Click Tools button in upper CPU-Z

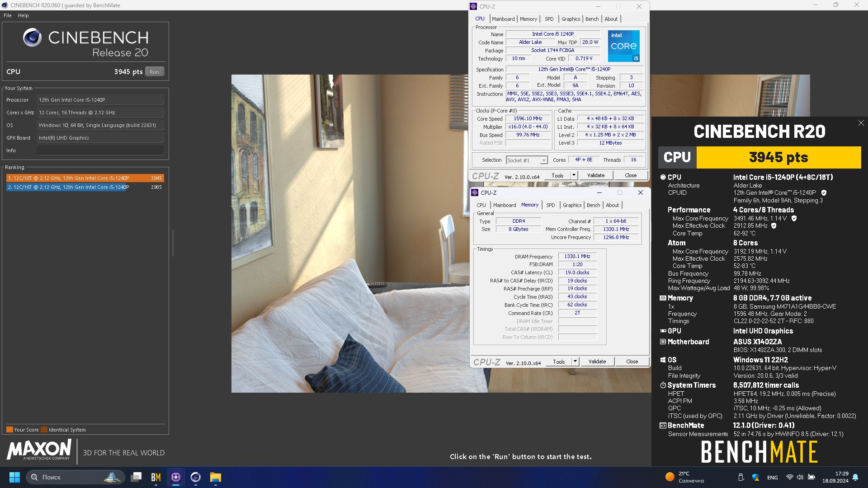point(557,175)
